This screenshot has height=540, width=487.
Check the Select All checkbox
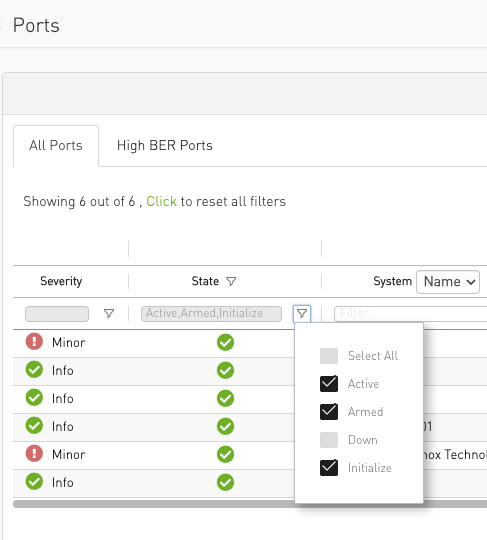[x=329, y=356]
